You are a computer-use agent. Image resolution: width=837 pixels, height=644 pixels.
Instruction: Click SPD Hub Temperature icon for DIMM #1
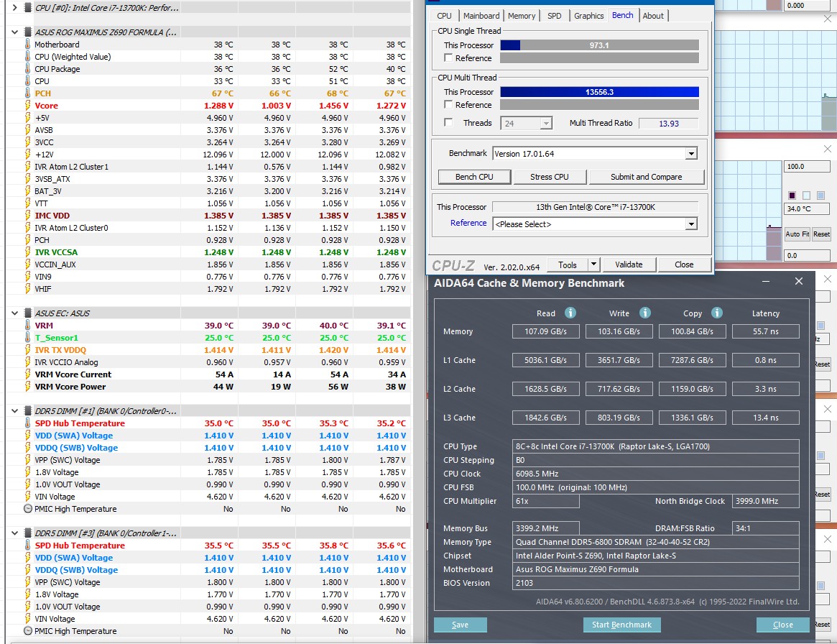[28, 423]
